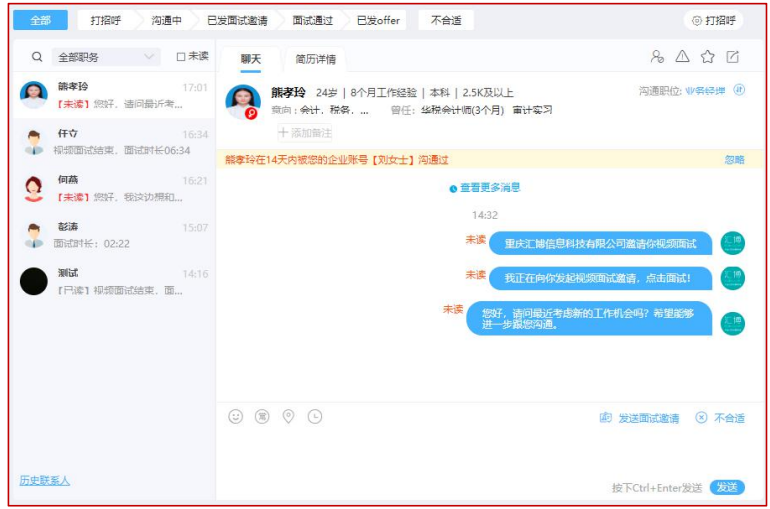770x509 pixels.
Task: Click the clock icon in chat toolbar
Action: pyautogui.click(x=315, y=417)
